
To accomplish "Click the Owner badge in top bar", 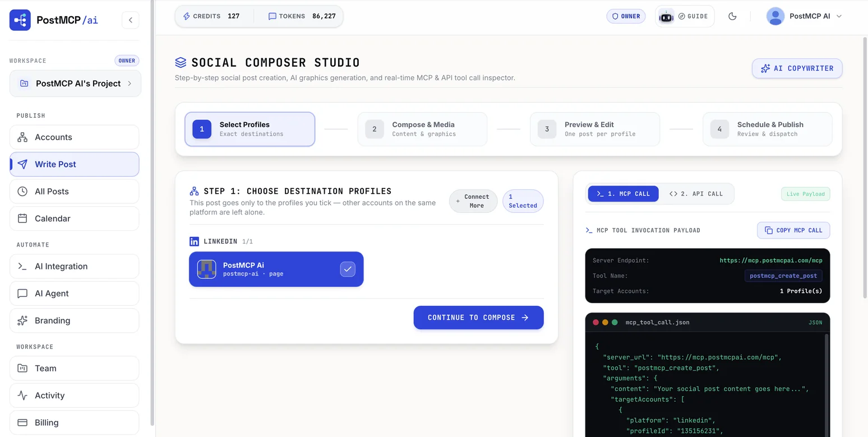I will 626,16.
